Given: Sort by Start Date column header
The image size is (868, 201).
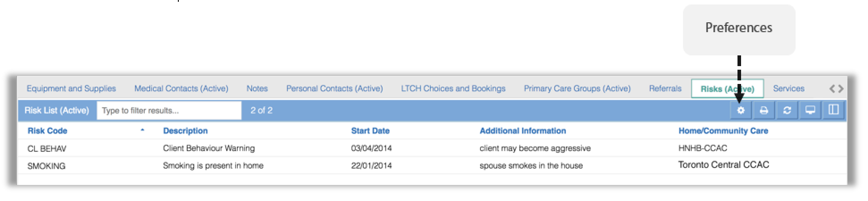Looking at the screenshot, I should [370, 131].
